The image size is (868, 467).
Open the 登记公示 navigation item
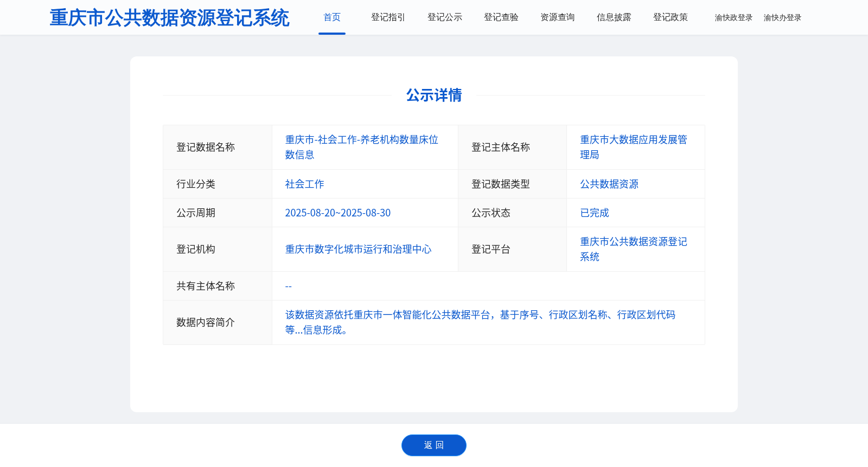[445, 17]
